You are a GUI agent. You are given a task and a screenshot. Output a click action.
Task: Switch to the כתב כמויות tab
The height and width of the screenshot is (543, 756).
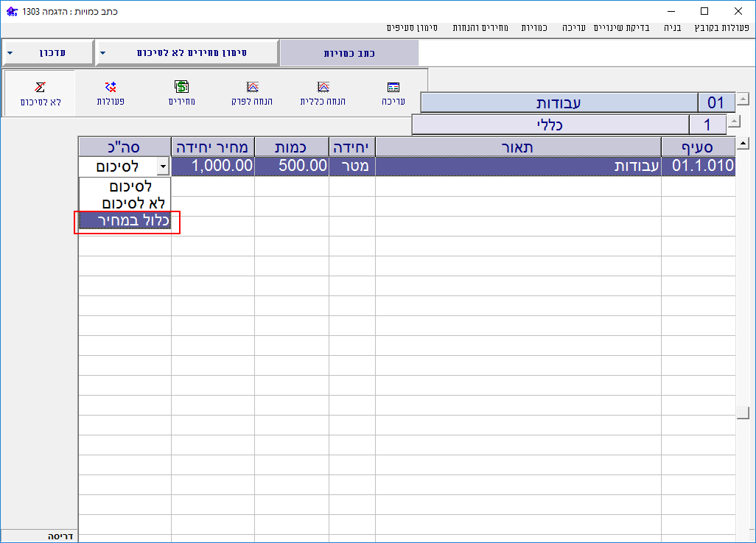pos(350,53)
